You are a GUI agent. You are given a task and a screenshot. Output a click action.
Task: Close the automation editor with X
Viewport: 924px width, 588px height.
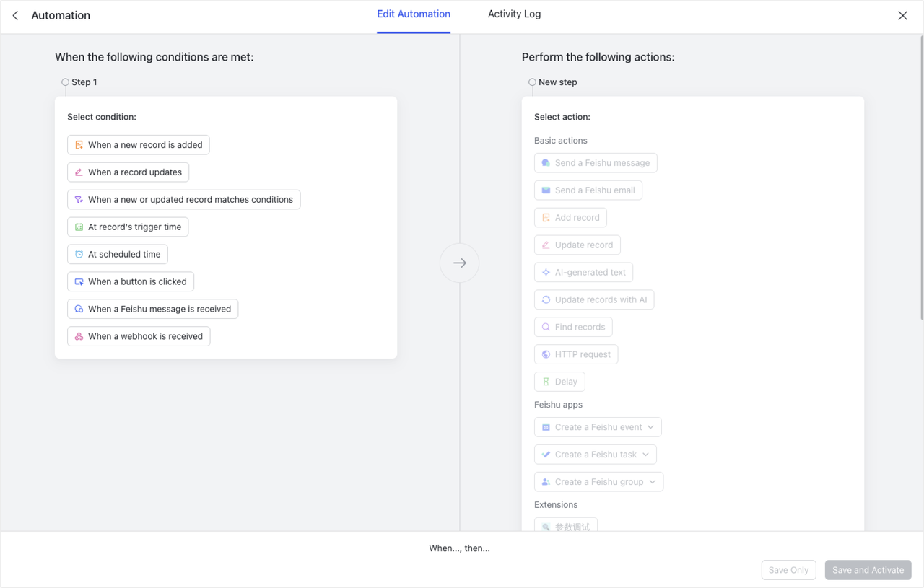point(902,15)
